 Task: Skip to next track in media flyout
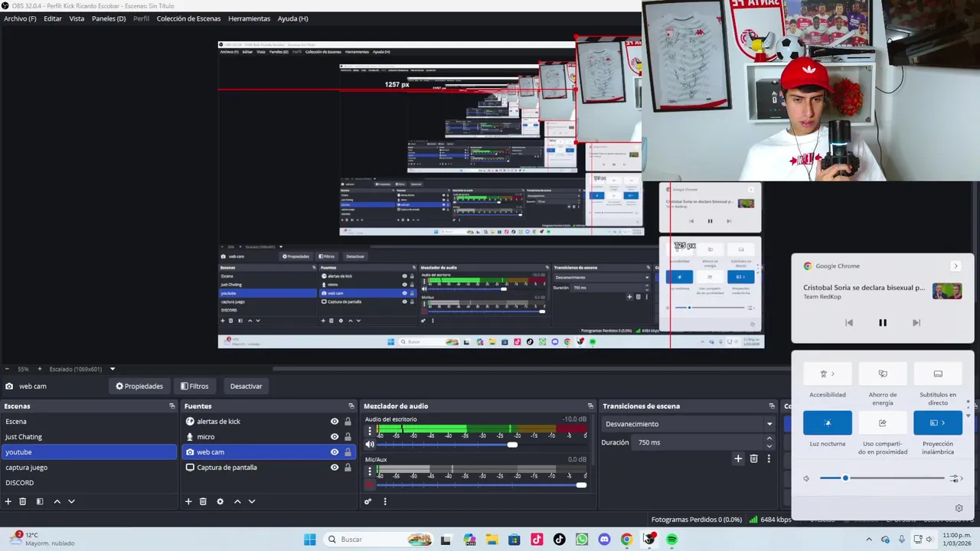[916, 323]
